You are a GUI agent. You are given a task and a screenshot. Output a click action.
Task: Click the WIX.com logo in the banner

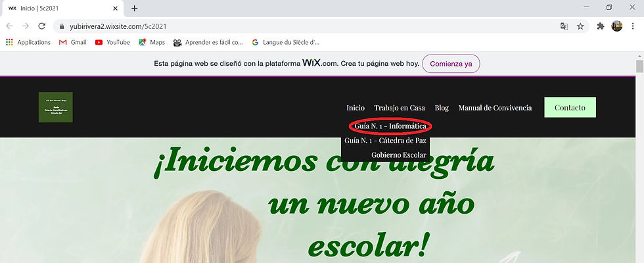point(320,63)
